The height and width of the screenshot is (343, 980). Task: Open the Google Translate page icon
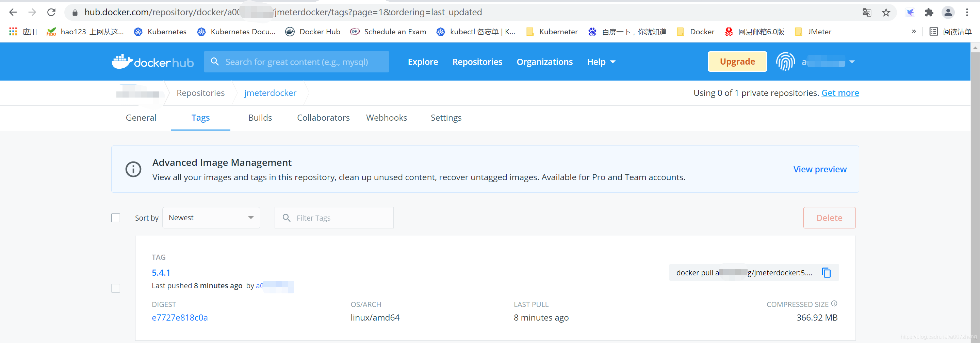[x=867, y=13]
